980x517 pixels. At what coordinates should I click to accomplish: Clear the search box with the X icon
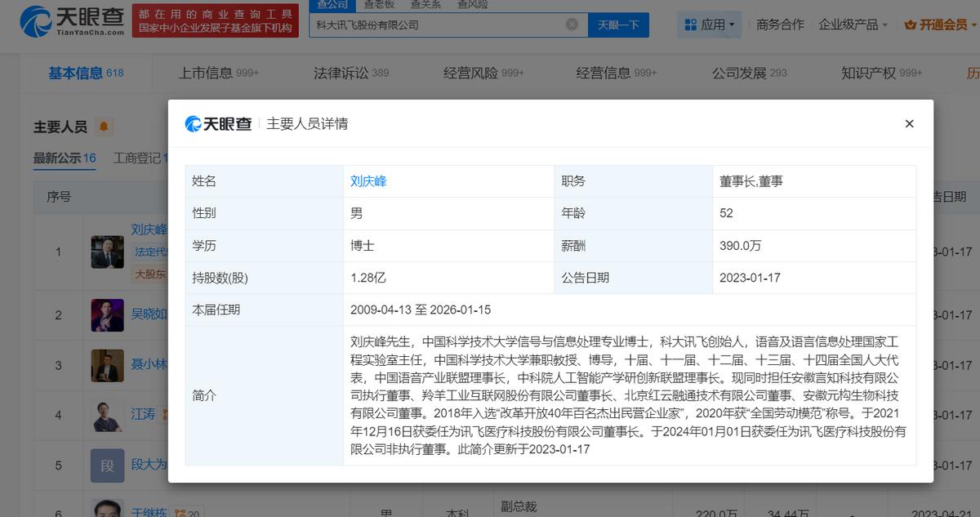coord(572,25)
